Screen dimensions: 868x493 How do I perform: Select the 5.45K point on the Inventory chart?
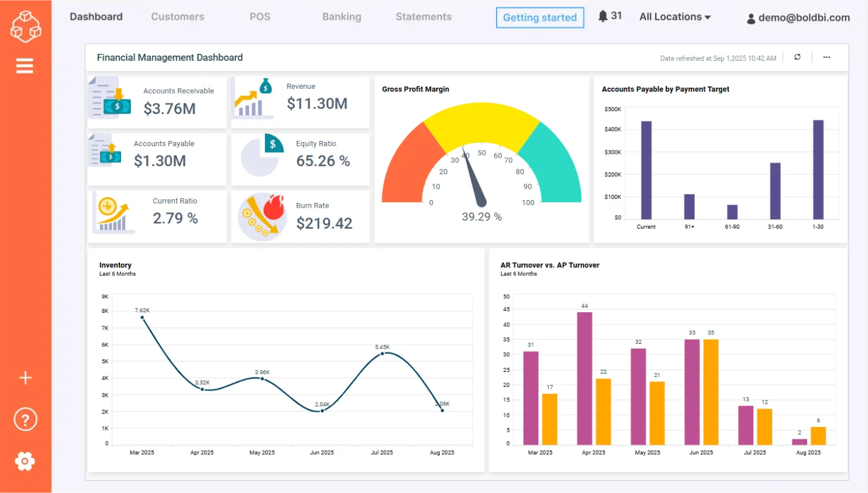click(382, 353)
